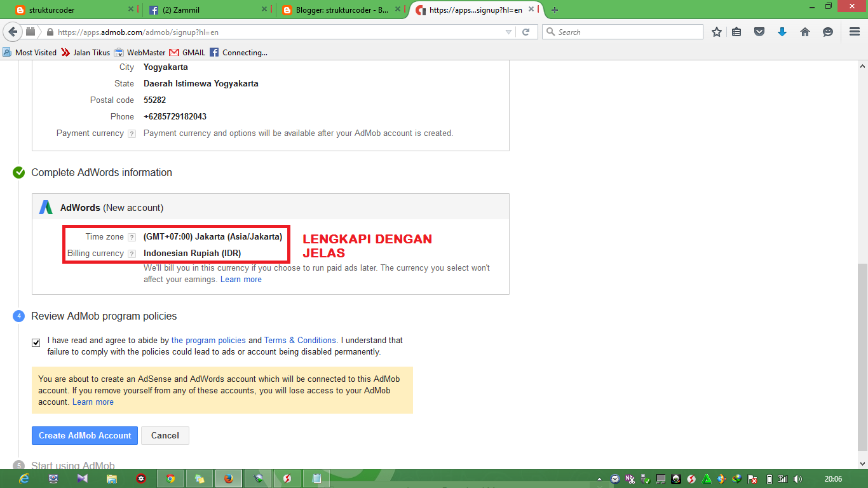
Task: Click the taskbar clock showing 20:06
Action: 833,479
